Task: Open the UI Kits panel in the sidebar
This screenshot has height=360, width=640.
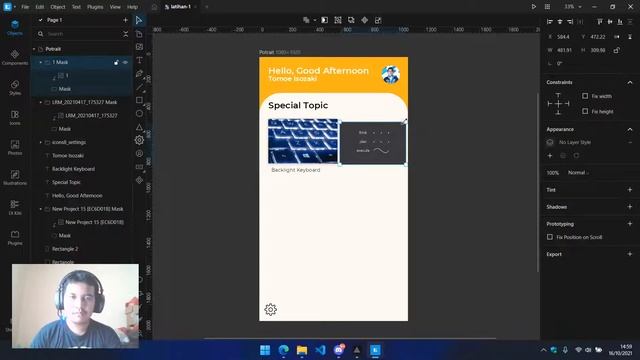Action: pos(15,207)
